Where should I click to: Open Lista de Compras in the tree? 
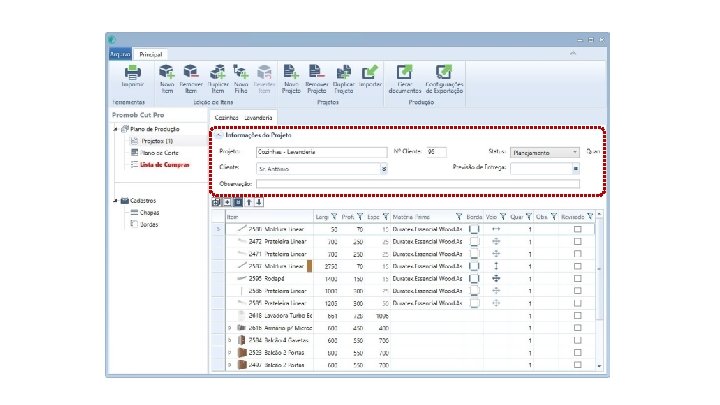(x=164, y=165)
